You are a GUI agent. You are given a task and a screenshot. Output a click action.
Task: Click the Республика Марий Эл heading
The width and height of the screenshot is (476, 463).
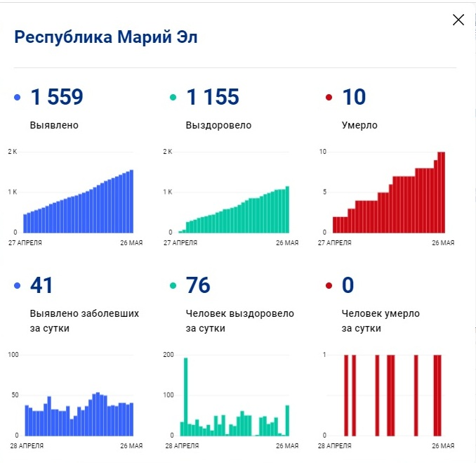coord(106,38)
